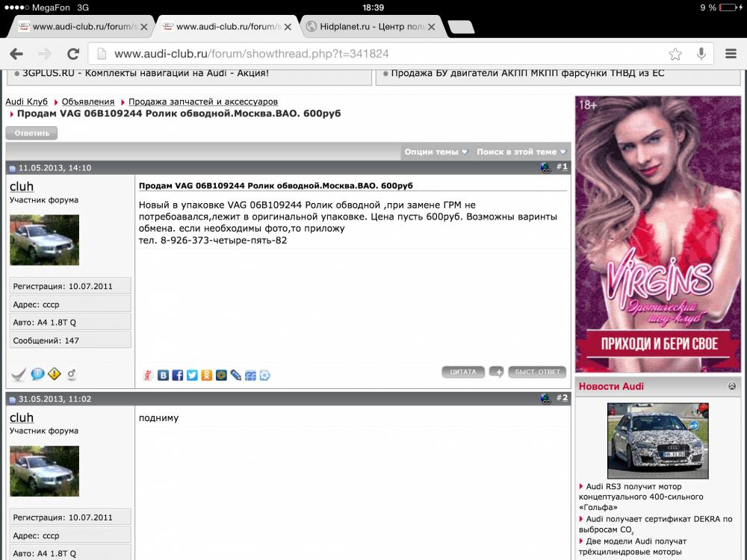Click the small post icon beside 31.05.2013 date
Viewport: 747px width, 560px height.
[x=13, y=399]
